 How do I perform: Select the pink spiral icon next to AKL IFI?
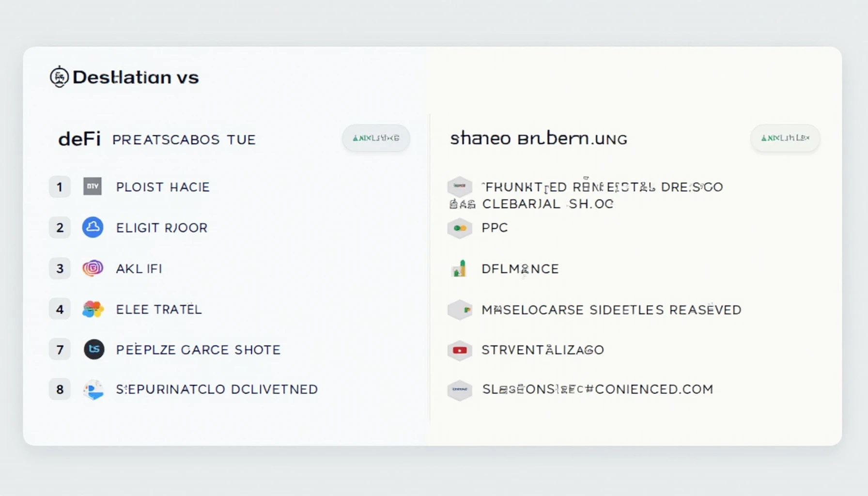(x=93, y=268)
